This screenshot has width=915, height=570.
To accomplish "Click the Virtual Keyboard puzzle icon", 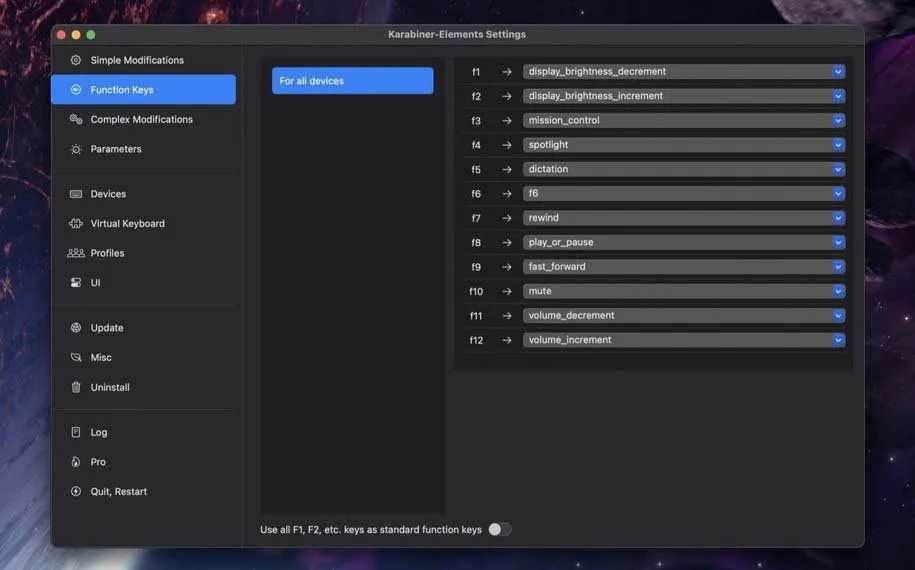I will (x=76, y=224).
